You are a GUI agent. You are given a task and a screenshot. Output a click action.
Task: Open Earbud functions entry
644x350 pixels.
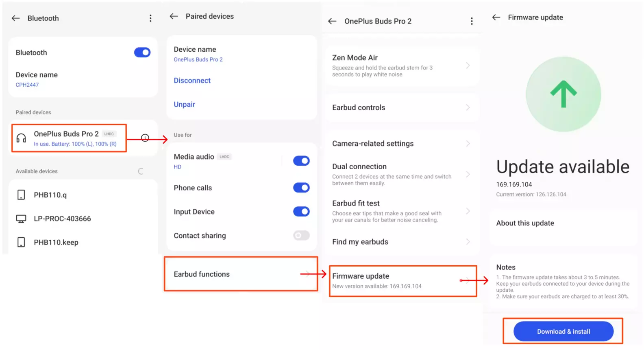(x=241, y=274)
